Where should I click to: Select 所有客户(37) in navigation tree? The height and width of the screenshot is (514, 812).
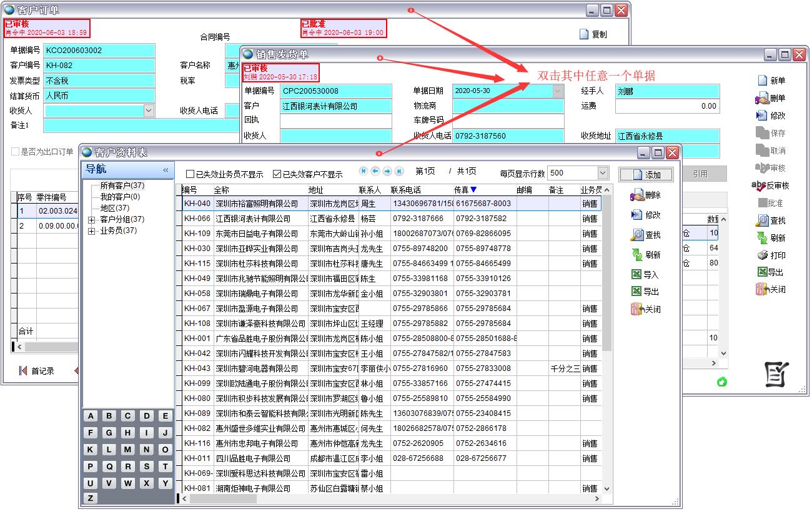122,185
